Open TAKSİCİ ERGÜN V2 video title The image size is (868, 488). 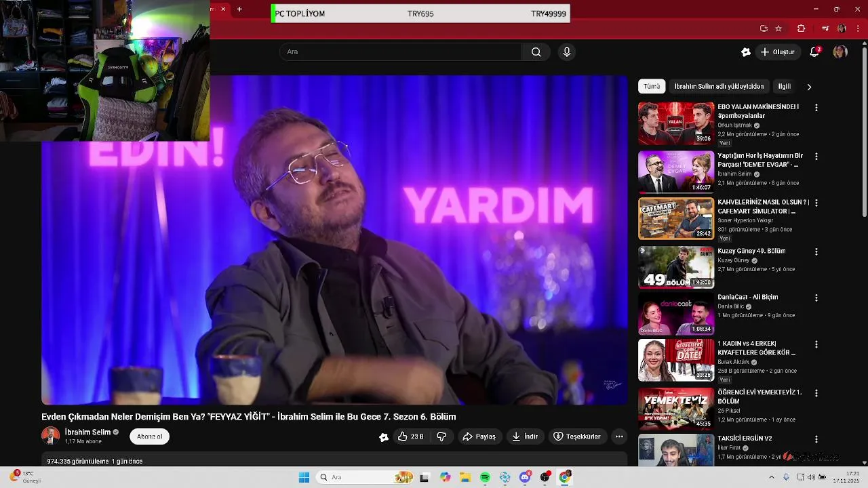(745, 439)
